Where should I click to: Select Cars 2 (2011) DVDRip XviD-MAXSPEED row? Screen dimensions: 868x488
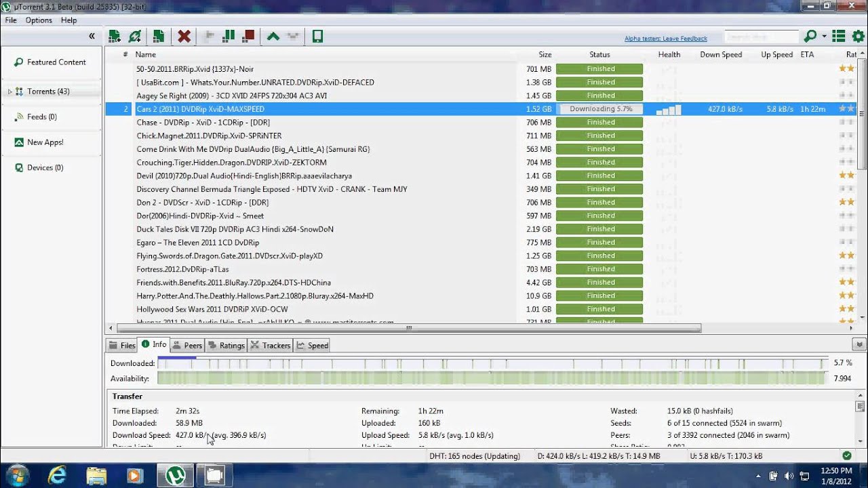pyautogui.click(x=481, y=109)
